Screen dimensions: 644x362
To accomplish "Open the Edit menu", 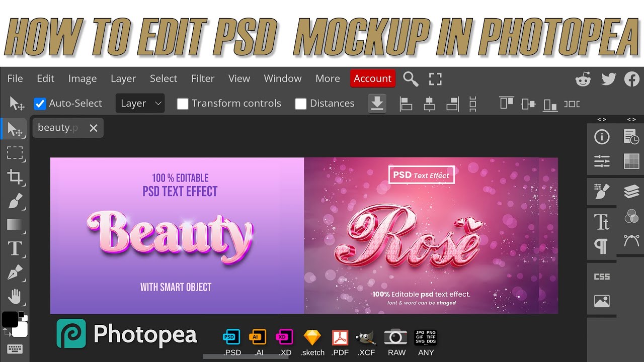I will point(45,78).
